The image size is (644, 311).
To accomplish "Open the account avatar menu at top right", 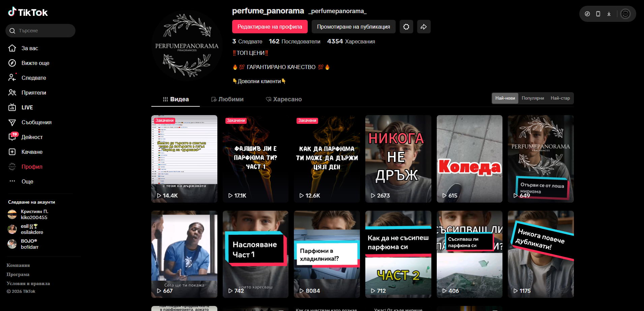I will click(625, 14).
